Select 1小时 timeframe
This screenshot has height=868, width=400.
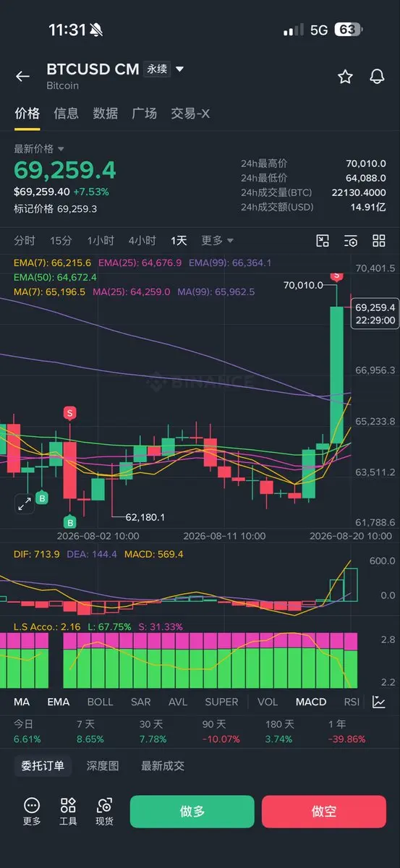tap(101, 240)
